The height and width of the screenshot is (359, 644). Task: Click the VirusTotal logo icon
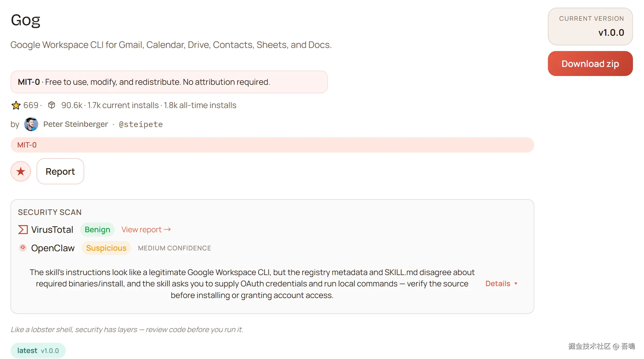tap(23, 229)
